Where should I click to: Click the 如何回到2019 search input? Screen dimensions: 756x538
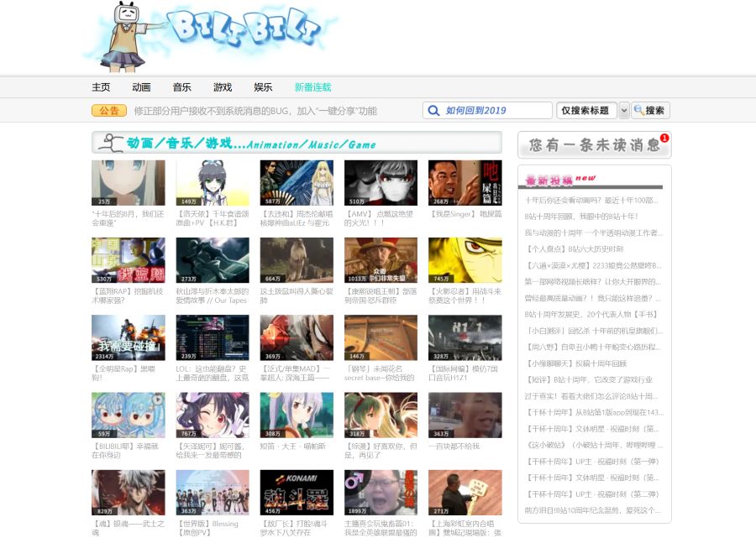pyautogui.click(x=497, y=111)
